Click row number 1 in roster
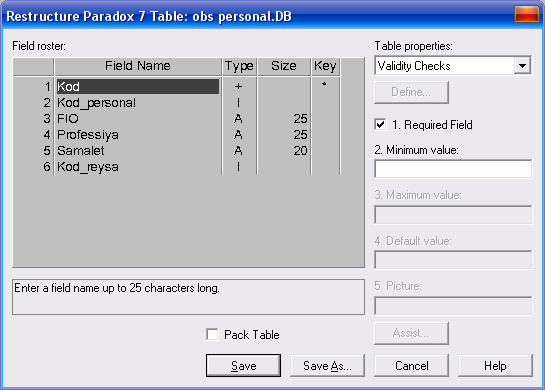Viewport: 545px width, 390px height. (47, 87)
